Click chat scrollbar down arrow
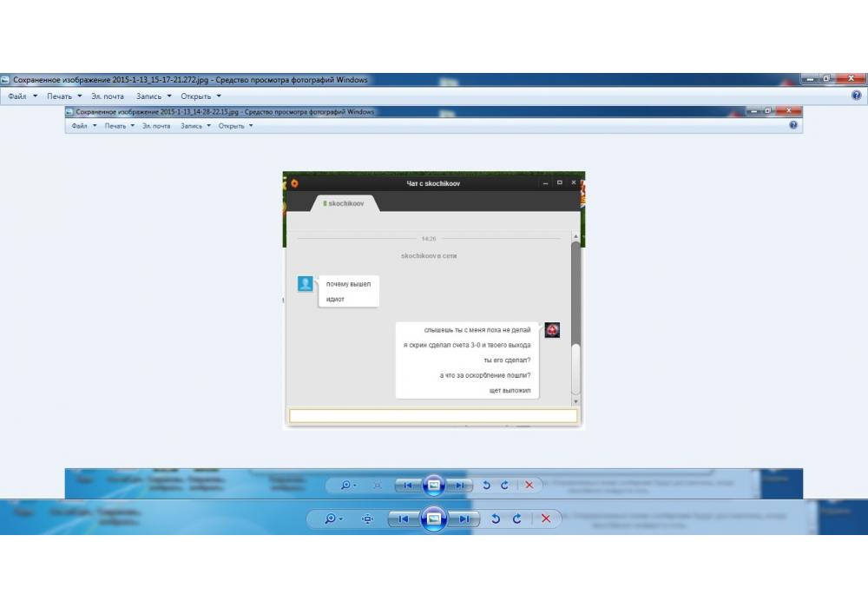This screenshot has height=608, width=868. 575,401
